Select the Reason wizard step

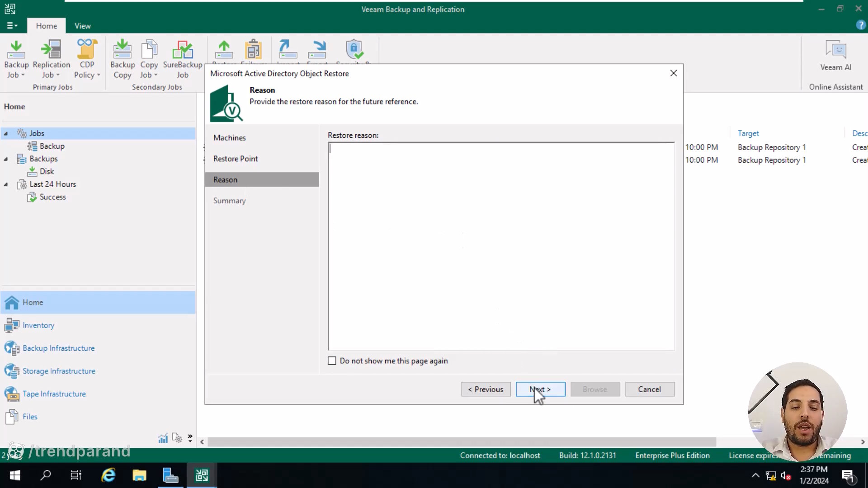pyautogui.click(x=262, y=179)
